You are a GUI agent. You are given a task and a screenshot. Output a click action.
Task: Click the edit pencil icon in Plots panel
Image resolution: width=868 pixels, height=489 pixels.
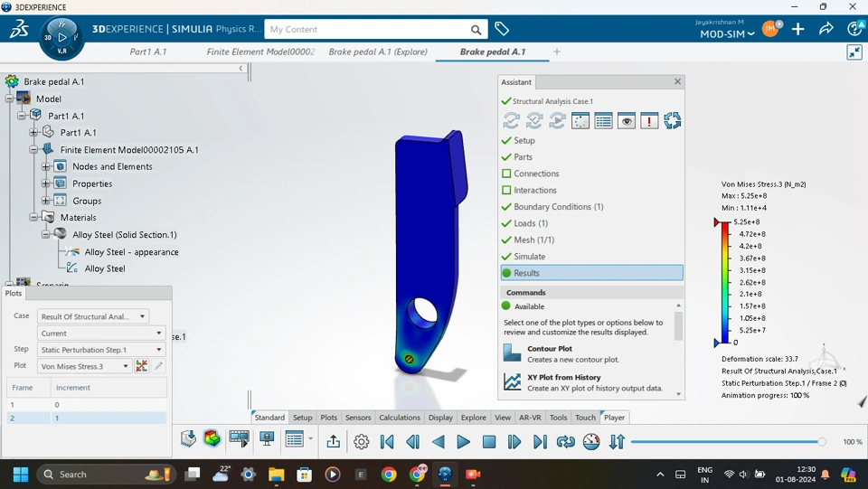(x=158, y=366)
